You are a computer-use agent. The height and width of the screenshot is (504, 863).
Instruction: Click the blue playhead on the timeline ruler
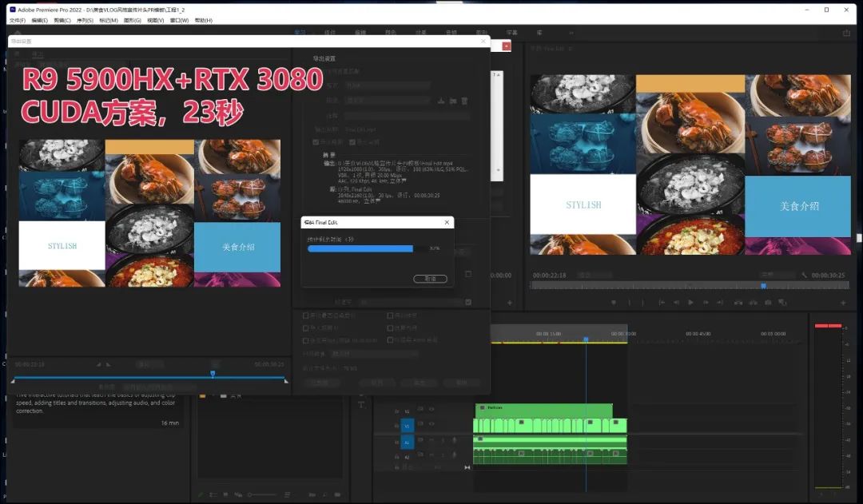click(586, 339)
